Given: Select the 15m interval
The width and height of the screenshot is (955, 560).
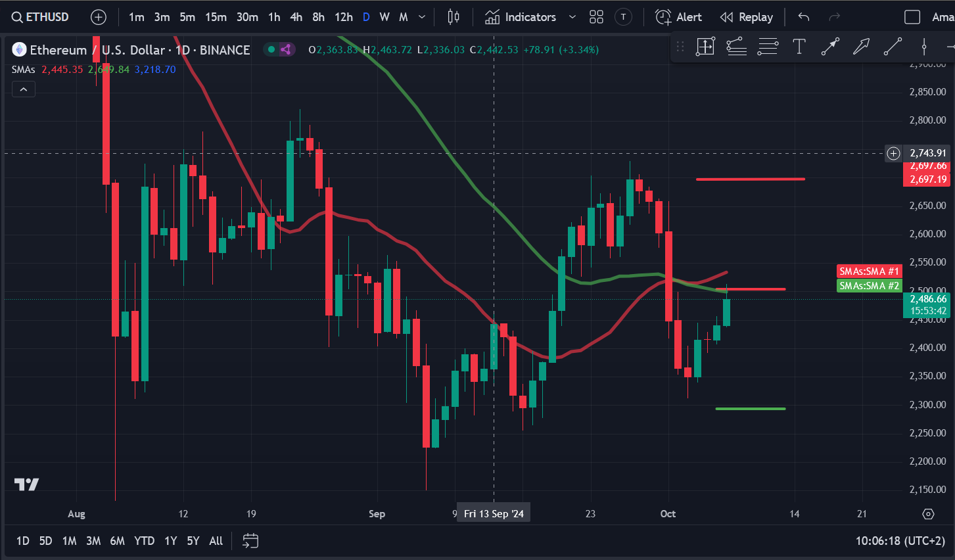Looking at the screenshot, I should click(216, 17).
